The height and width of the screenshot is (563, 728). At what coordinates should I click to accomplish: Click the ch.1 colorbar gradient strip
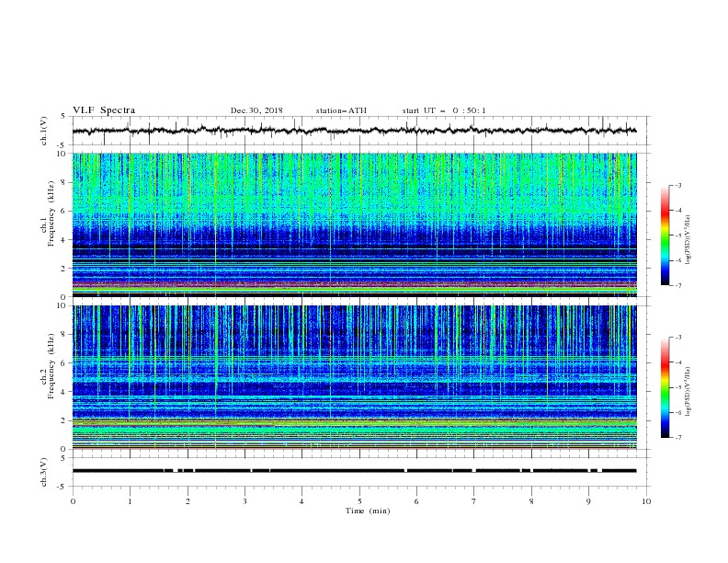[665, 236]
